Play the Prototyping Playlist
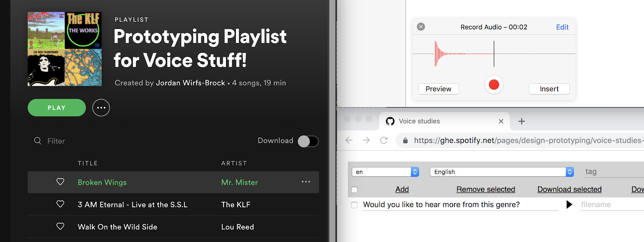Viewport: 644px width, 242px height. click(x=57, y=108)
